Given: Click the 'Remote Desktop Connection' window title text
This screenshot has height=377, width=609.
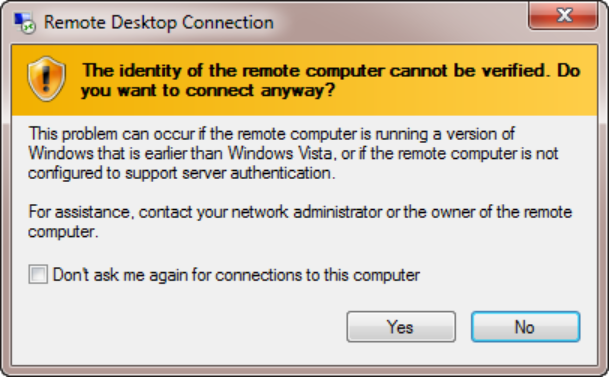Looking at the screenshot, I should pos(159,23).
